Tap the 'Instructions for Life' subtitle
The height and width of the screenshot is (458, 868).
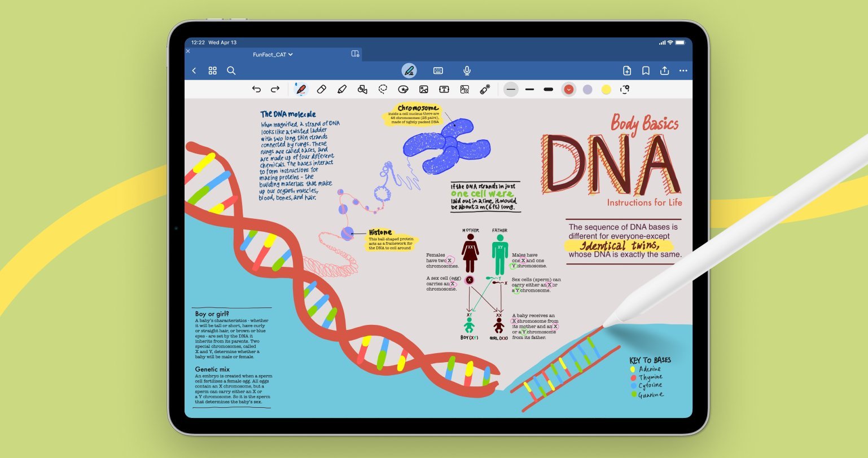(645, 202)
